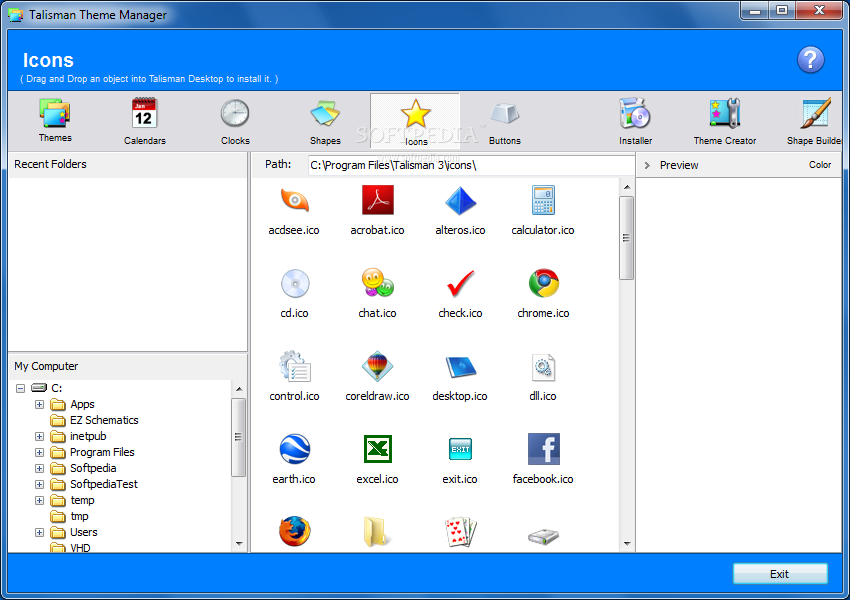Click the Recent Folders header
850x600 pixels.
50,164
